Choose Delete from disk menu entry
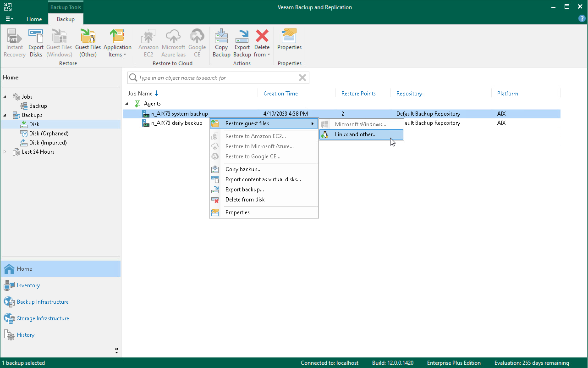The width and height of the screenshot is (588, 368). click(264, 200)
